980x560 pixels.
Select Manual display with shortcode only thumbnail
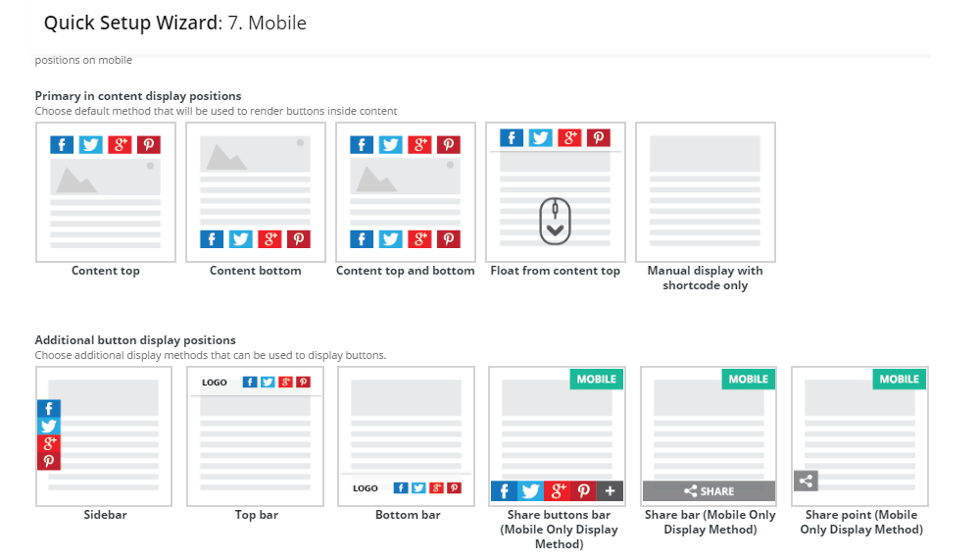pos(706,192)
